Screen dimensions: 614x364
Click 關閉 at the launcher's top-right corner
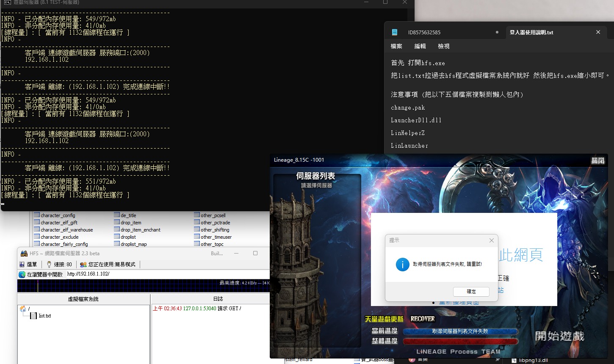[598, 160]
